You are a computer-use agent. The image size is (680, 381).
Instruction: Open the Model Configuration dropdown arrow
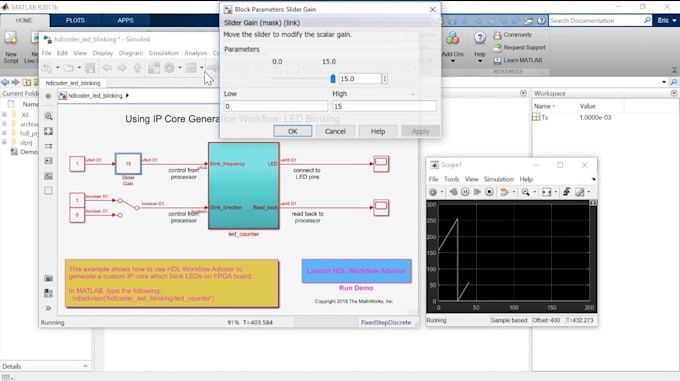[180, 68]
